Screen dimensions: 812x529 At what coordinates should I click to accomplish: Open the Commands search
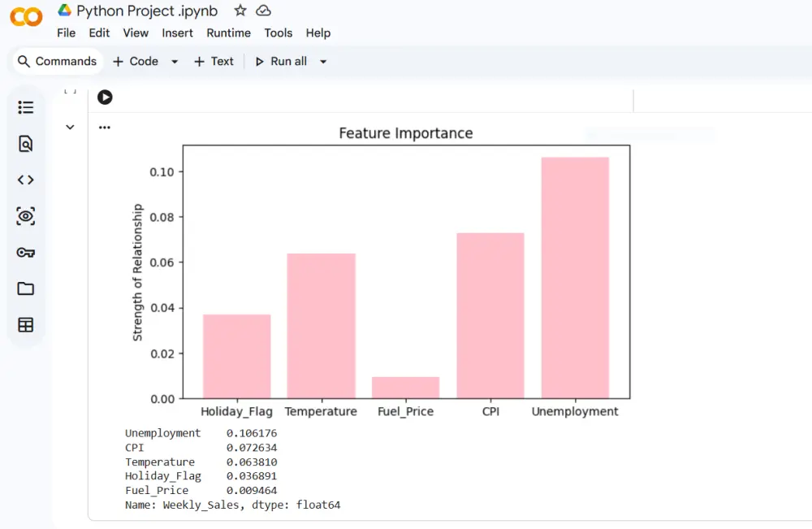pyautogui.click(x=56, y=61)
